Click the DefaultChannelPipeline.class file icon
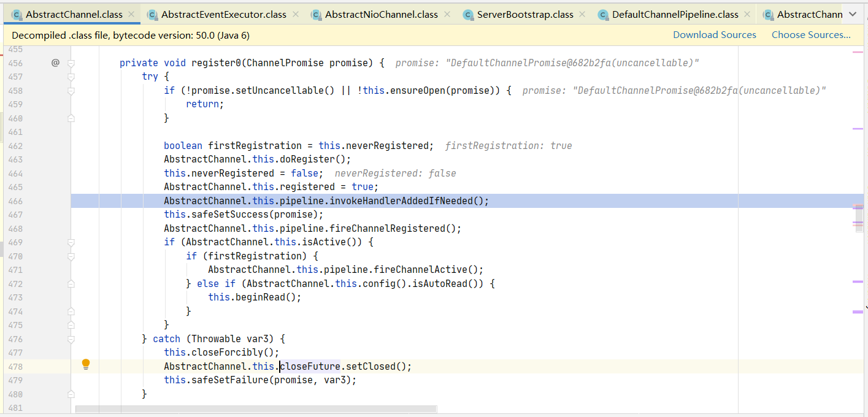Screen dimensions: 868x417 603,14
